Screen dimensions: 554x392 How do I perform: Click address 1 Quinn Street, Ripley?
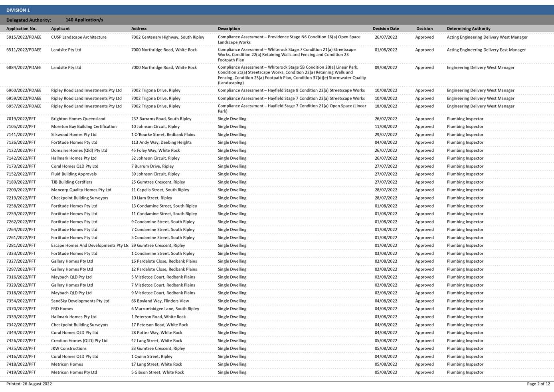(152, 356)
